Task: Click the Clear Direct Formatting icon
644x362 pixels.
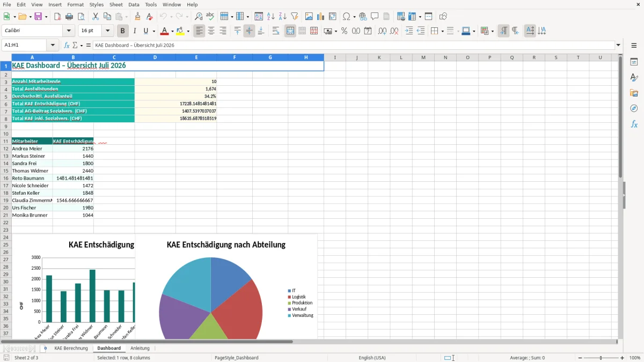Action: tap(149, 17)
